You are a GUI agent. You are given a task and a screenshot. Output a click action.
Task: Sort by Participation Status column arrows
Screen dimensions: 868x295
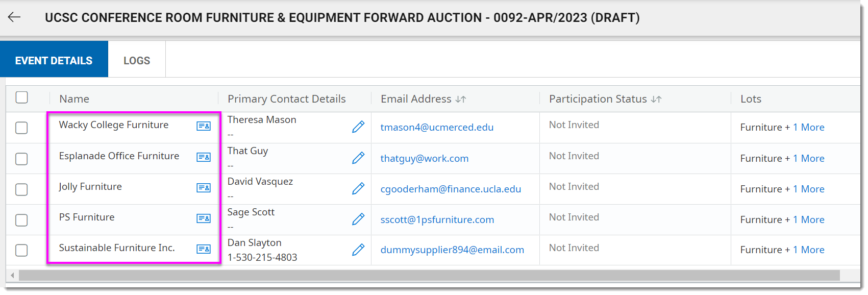click(656, 100)
